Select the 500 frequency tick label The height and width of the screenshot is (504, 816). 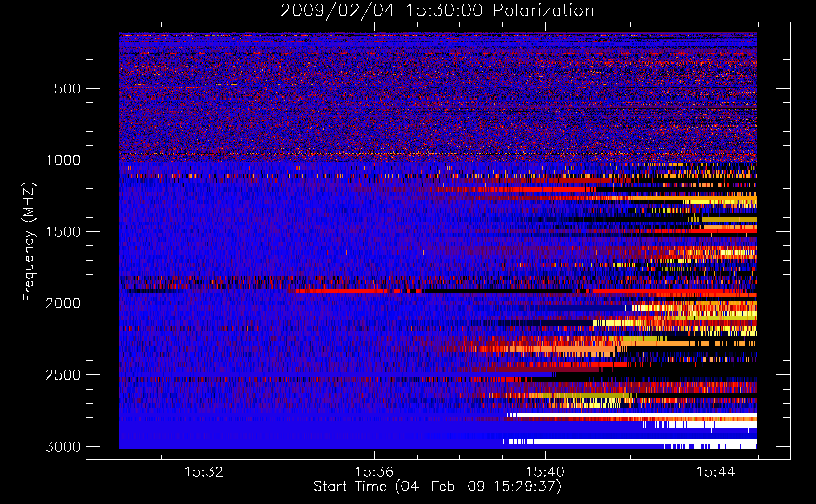click(x=67, y=89)
